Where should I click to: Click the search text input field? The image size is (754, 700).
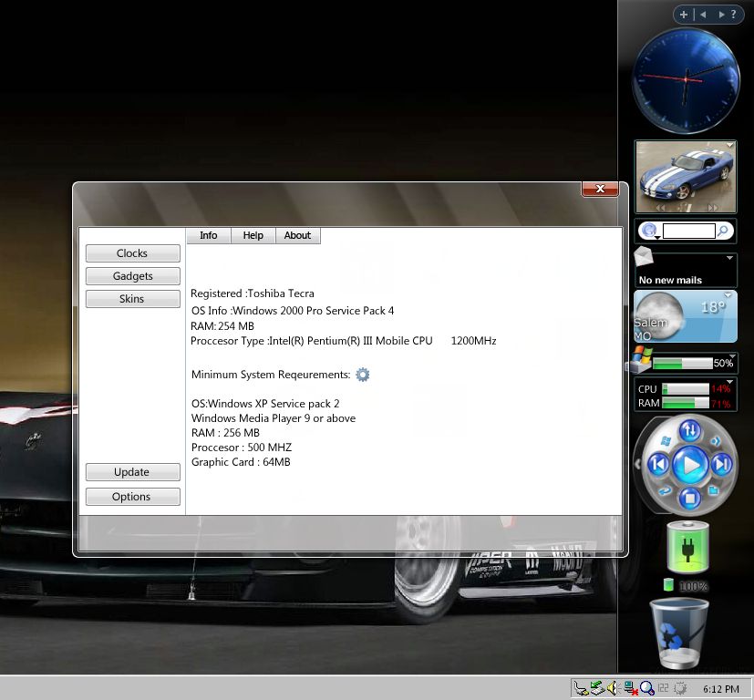(x=688, y=232)
